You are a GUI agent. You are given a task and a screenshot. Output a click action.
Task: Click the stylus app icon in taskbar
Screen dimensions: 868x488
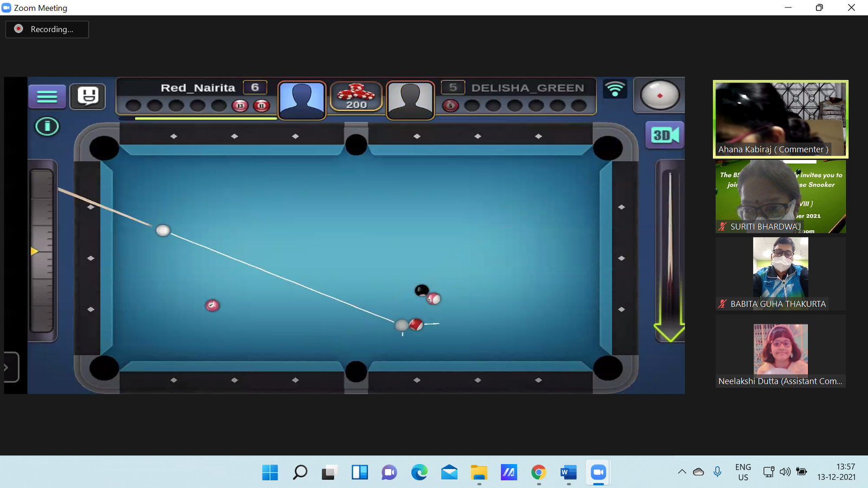[508, 473]
